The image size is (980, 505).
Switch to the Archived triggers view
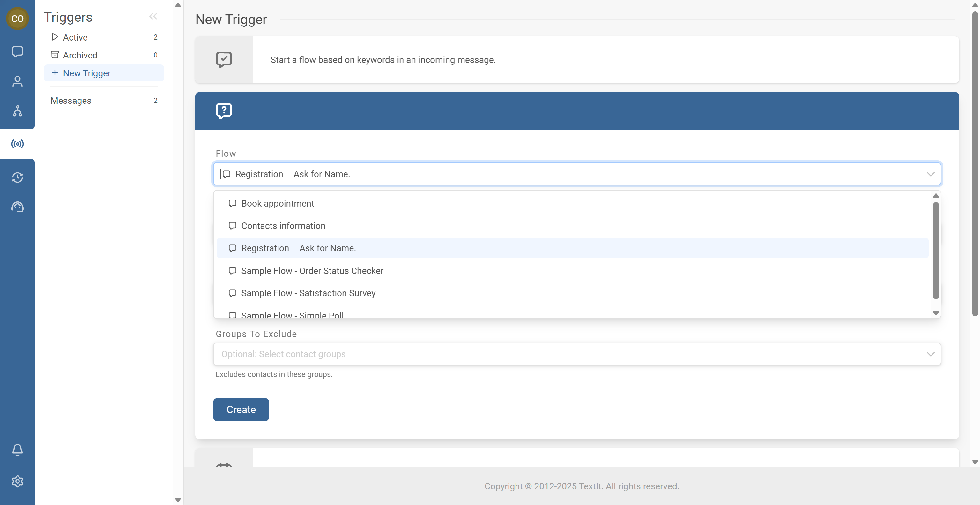(x=80, y=55)
